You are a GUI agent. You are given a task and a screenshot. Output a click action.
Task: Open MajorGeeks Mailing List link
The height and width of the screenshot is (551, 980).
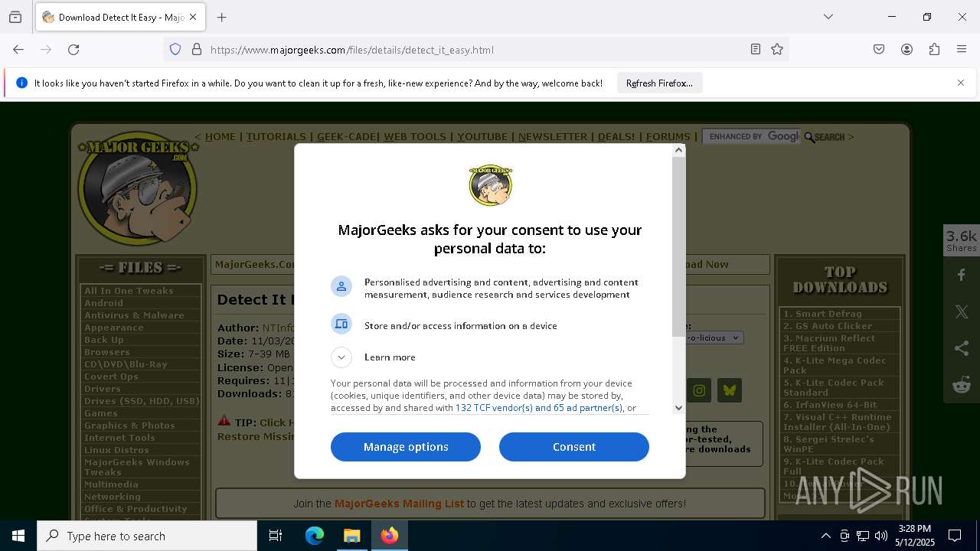[x=399, y=504]
